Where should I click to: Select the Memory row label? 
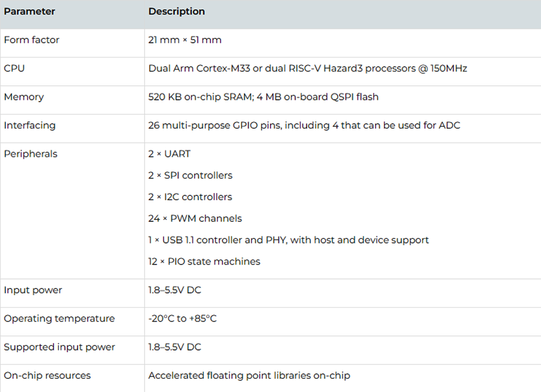point(24,97)
